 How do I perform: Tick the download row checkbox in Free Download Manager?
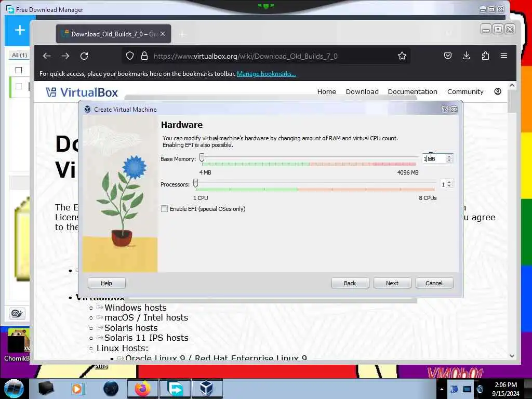(19, 86)
